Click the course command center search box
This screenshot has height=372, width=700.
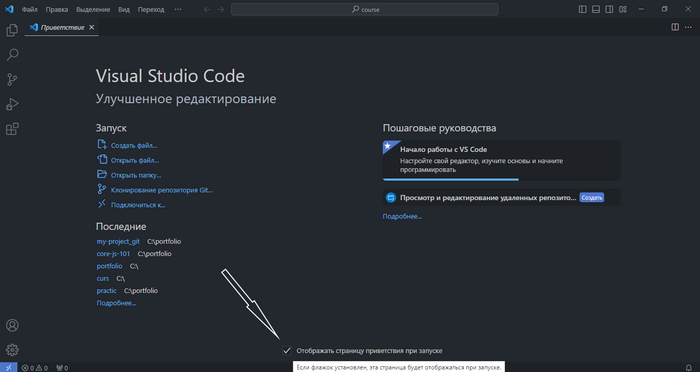tap(365, 9)
